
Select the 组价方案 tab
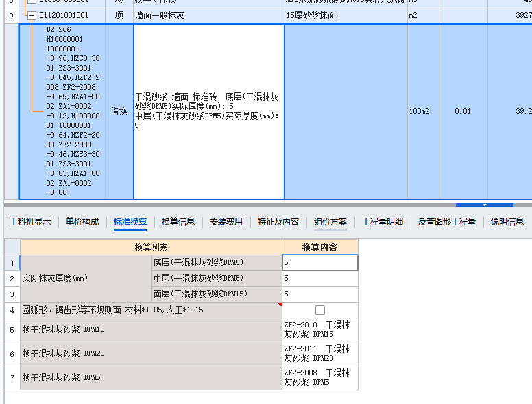pos(330,222)
